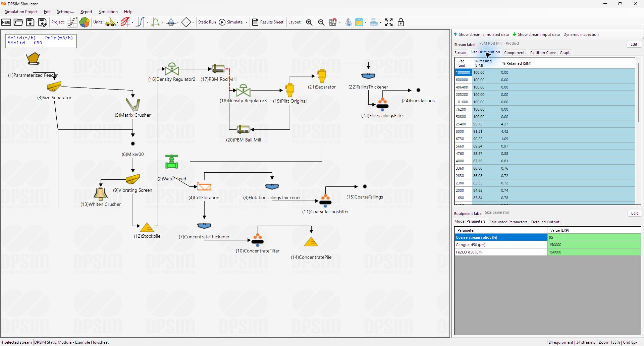Select the Whiten Crusher equipment icon
The image size is (644, 346).
101,193
